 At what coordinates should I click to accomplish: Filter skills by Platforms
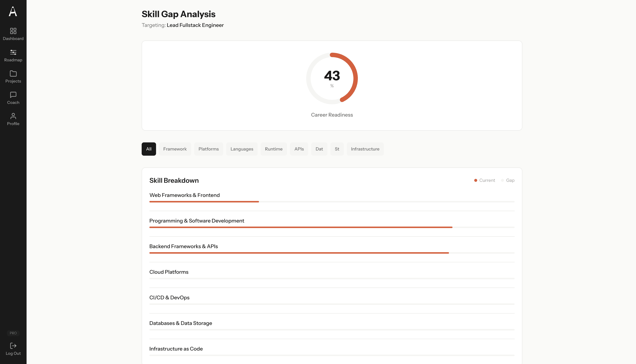tap(208, 149)
